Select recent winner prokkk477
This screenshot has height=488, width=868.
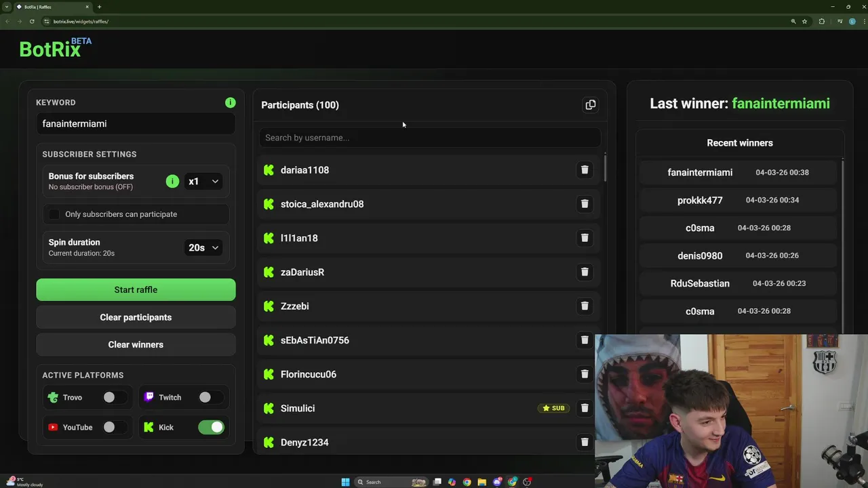click(x=700, y=200)
